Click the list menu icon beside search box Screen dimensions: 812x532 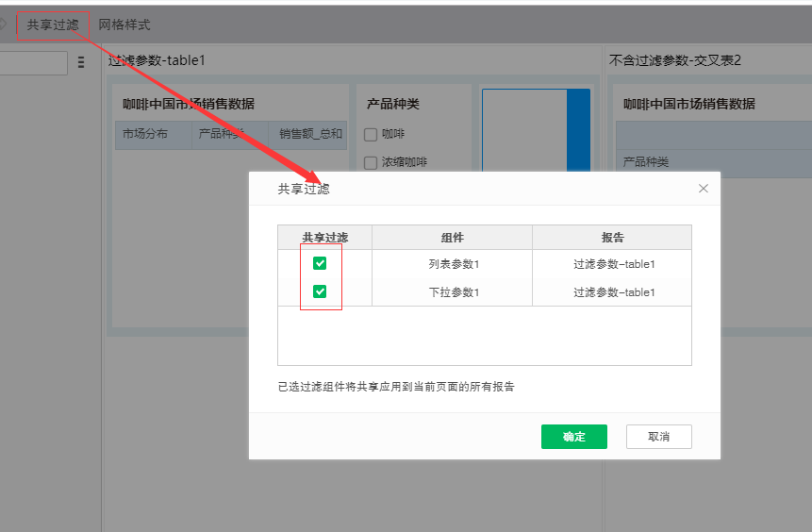pyautogui.click(x=81, y=62)
